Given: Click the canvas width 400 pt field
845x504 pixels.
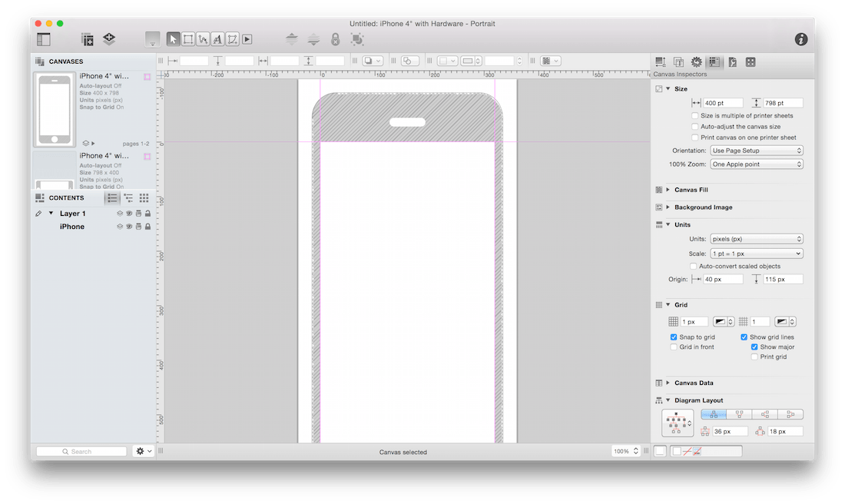Looking at the screenshot, I should 723,103.
